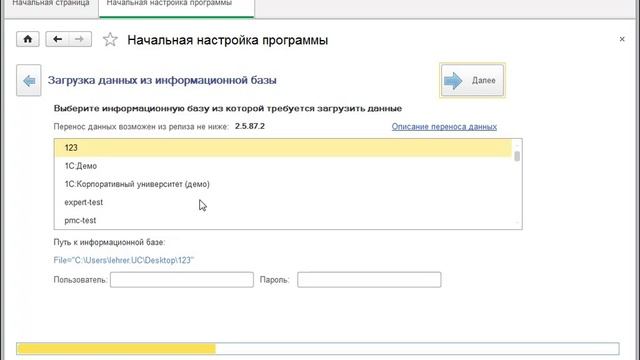The width and height of the screenshot is (640, 360).
Task: Select the pmc-test database row
Action: pyautogui.click(x=283, y=220)
